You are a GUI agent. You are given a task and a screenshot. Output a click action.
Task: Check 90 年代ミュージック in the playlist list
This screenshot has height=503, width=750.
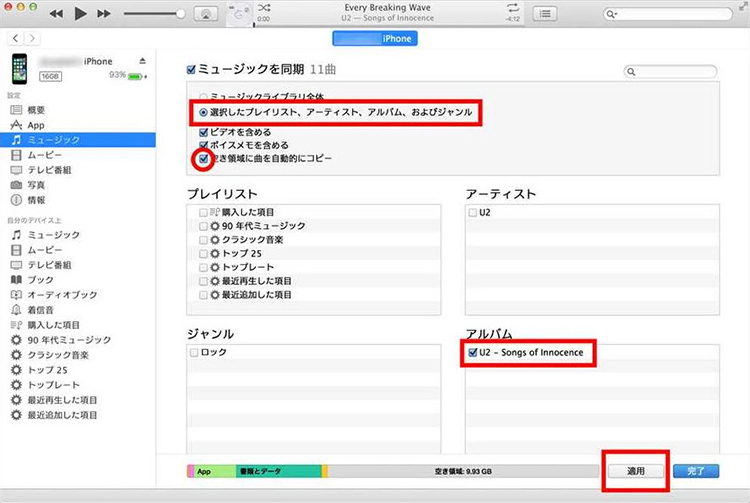[203, 226]
